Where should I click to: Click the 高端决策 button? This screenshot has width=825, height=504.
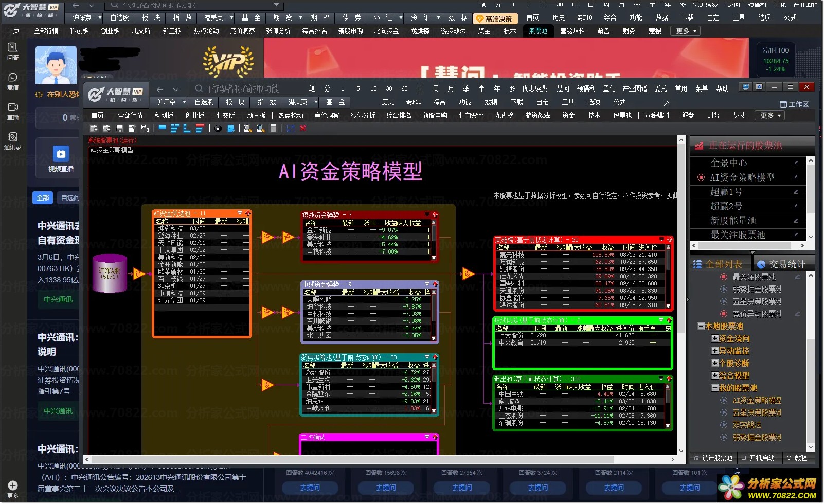click(495, 19)
